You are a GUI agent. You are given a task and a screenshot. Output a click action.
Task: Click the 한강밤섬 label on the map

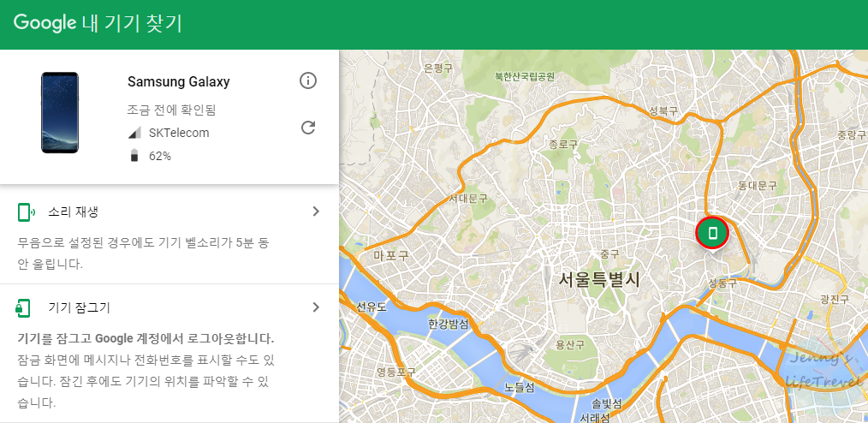click(x=449, y=324)
